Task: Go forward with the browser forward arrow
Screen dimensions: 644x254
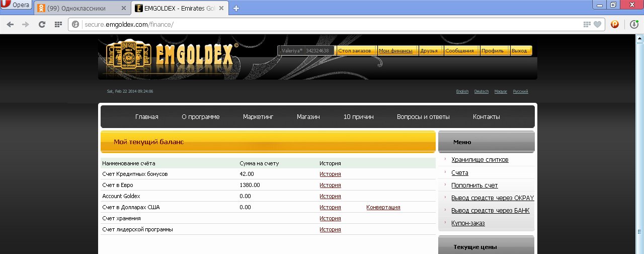Action: coord(26,24)
